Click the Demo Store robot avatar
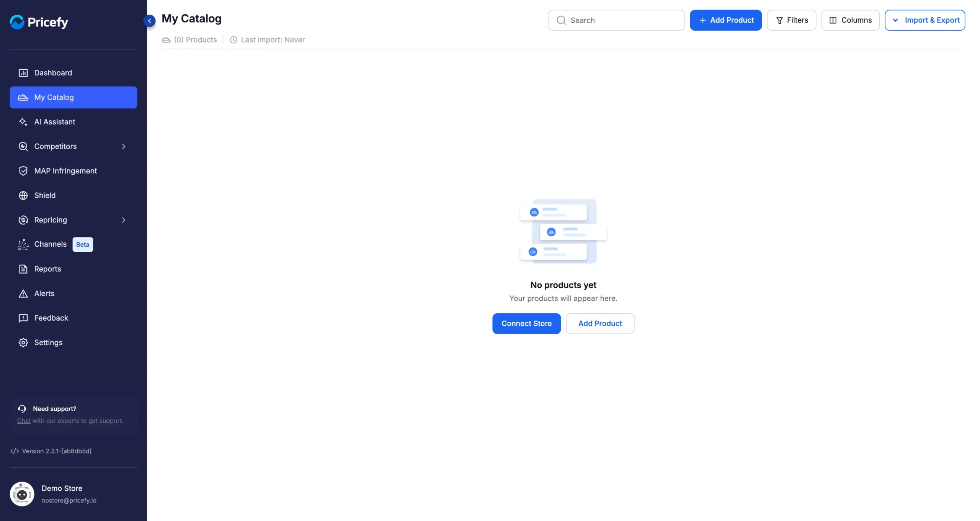Image resolution: width=980 pixels, height=521 pixels. tap(22, 494)
